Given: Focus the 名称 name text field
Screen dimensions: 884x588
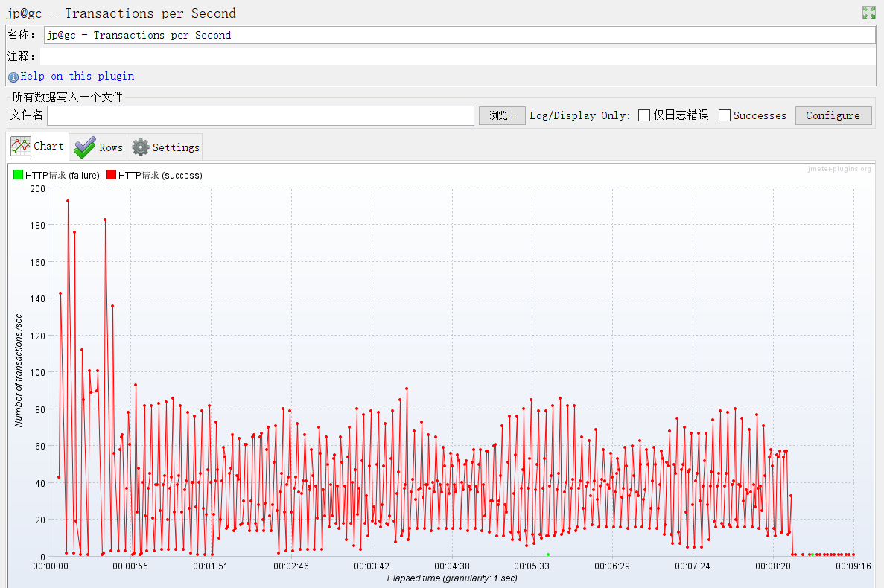Looking at the screenshot, I should (460, 35).
